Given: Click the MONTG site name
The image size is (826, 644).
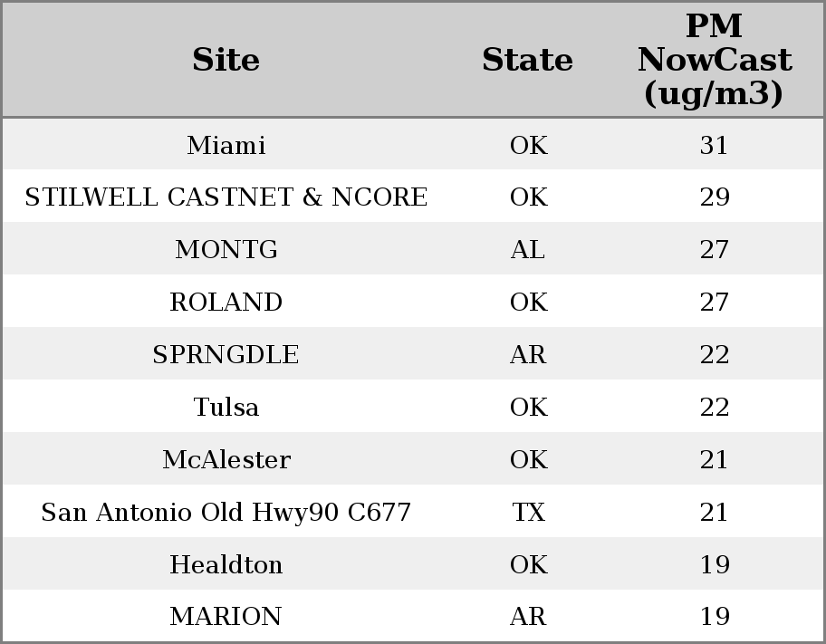Looking at the screenshot, I should (226, 250).
